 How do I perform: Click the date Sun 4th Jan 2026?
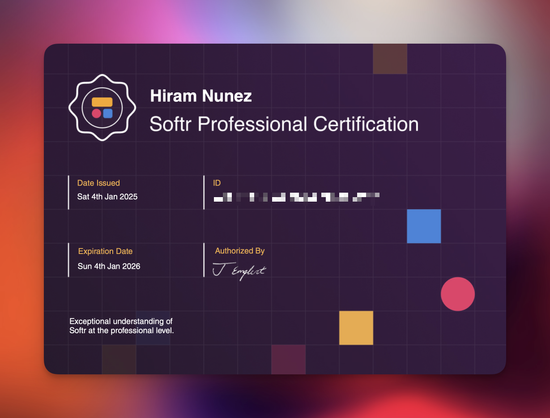109,266
